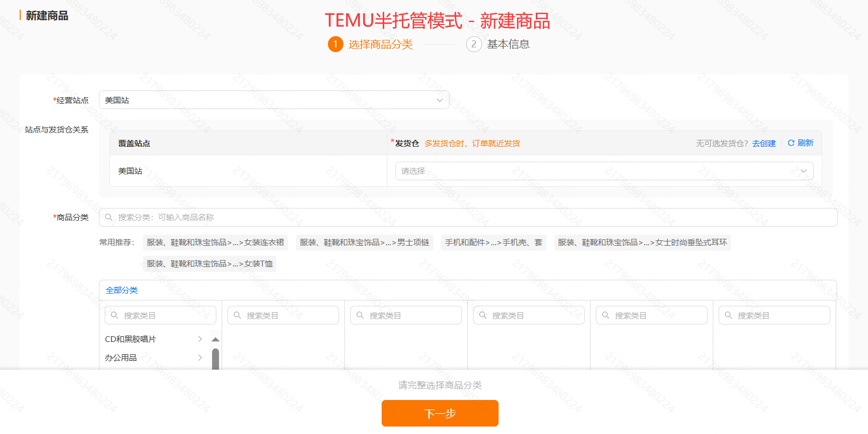Focus sixth column 搜索类目 field
The width and height of the screenshot is (868, 434).
[x=774, y=315]
